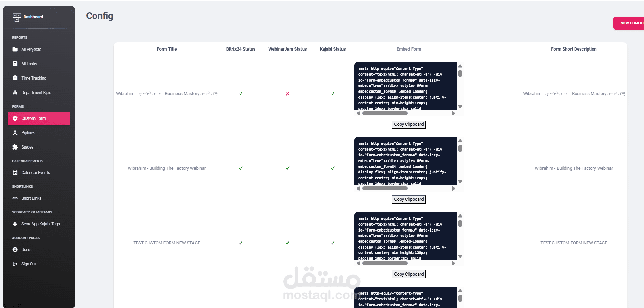Click the form62 embed code text area
This screenshot has height=308, width=644.
coord(406,297)
